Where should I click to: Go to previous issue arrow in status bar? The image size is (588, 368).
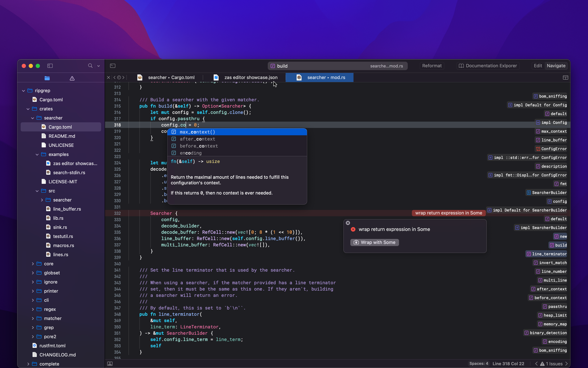536,364
